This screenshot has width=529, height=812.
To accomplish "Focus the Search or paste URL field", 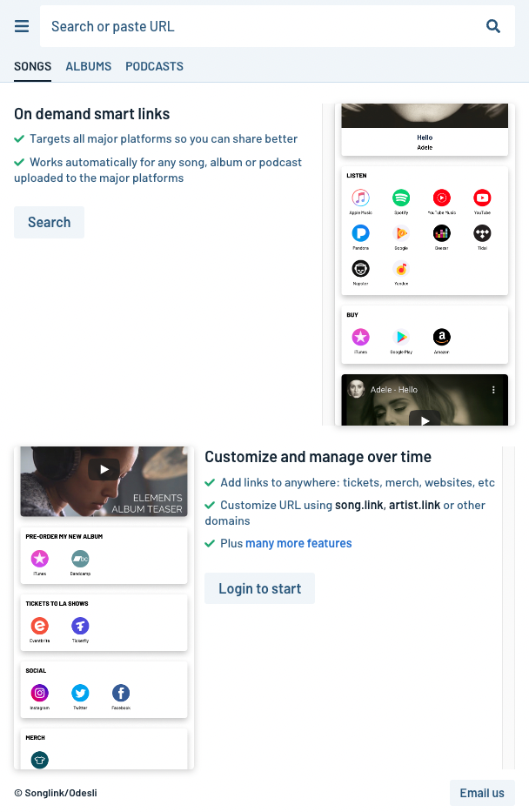I will tap(261, 27).
